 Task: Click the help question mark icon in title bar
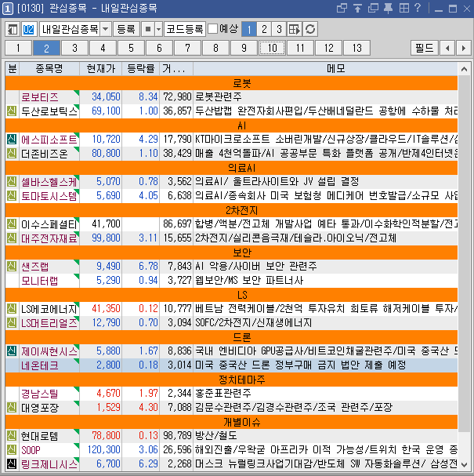[x=418, y=8]
